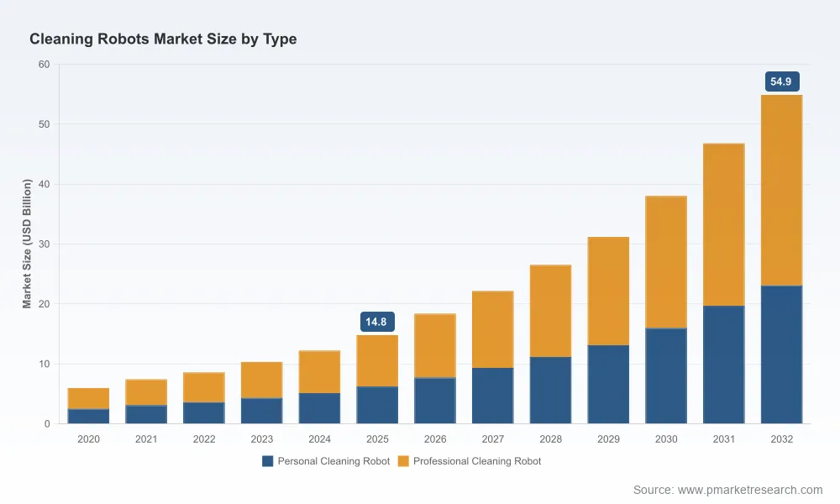Select the 2028 orange Professional bar segment
This screenshot has width=840, height=504.
coord(550,311)
